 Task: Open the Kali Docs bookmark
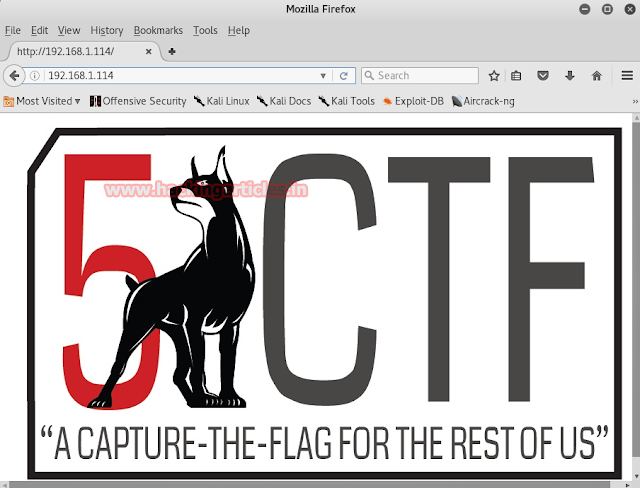coord(284,101)
